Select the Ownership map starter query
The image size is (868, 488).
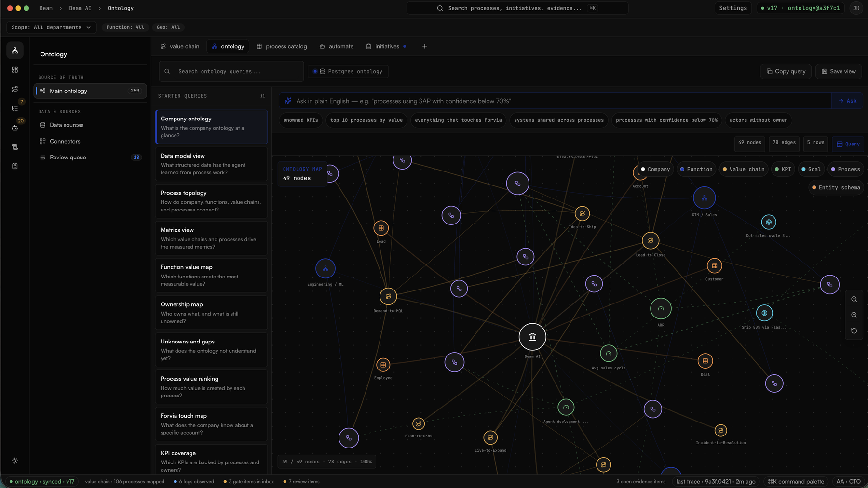point(211,313)
